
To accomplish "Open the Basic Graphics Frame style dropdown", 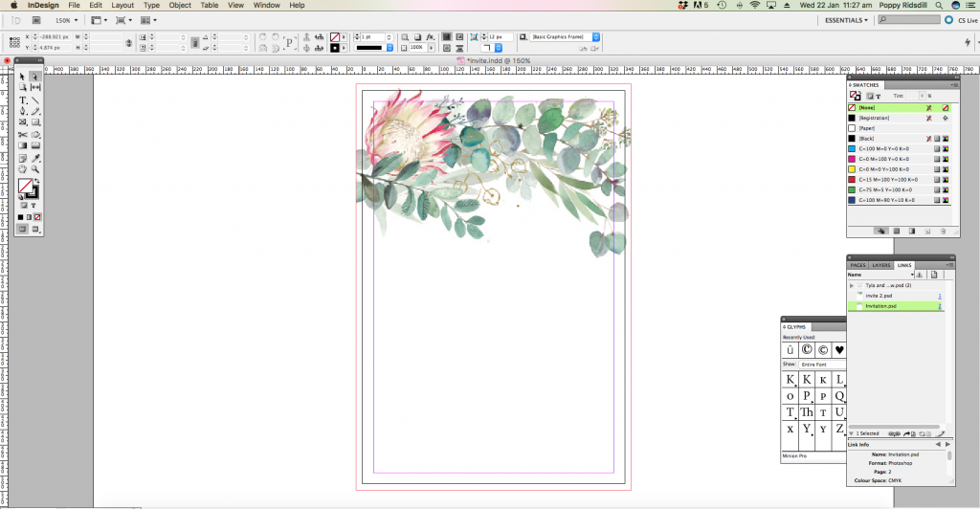I will (x=596, y=36).
